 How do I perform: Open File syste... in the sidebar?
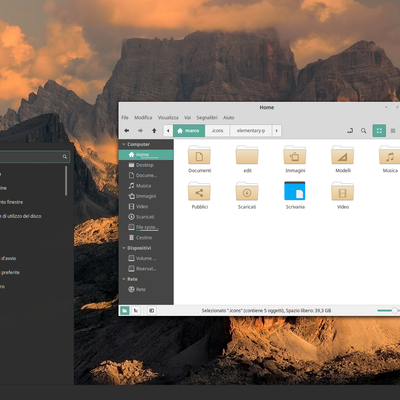tap(146, 227)
